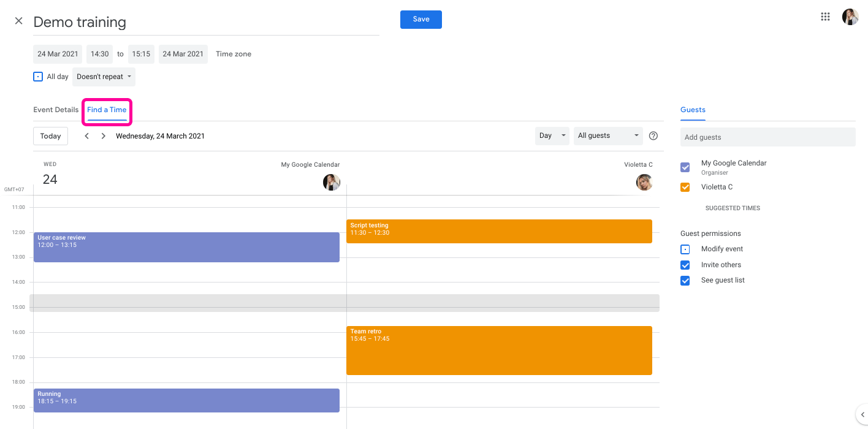Collapse side panel using bottom-right chevron
This screenshot has height=429, width=868.
[862, 414]
